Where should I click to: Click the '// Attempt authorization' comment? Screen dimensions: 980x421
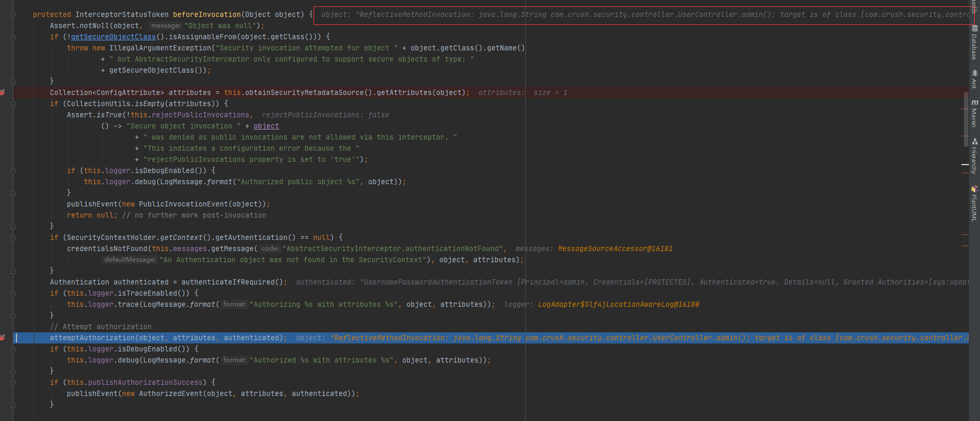[101, 327]
